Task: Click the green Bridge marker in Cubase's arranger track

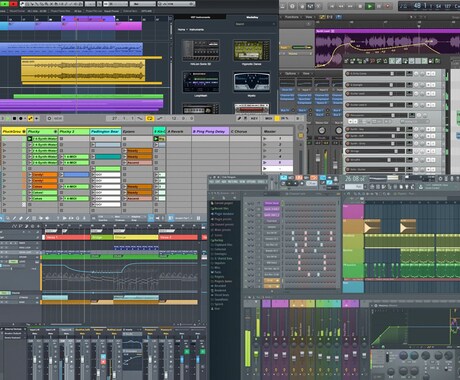Action: tap(102, 237)
